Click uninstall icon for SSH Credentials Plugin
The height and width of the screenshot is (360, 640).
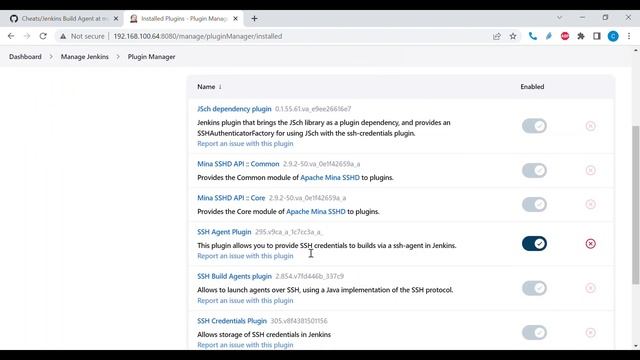(x=590, y=333)
